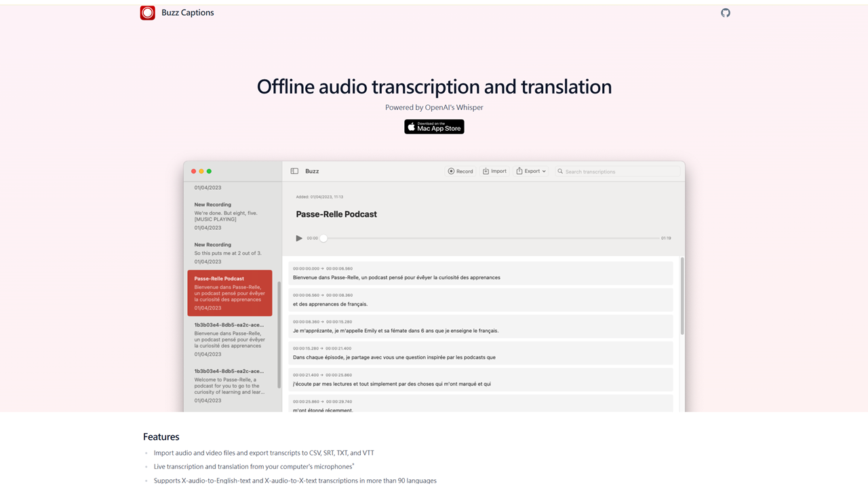The image size is (868, 488).
Task: Download on the Mac App Store
Action: (x=434, y=127)
